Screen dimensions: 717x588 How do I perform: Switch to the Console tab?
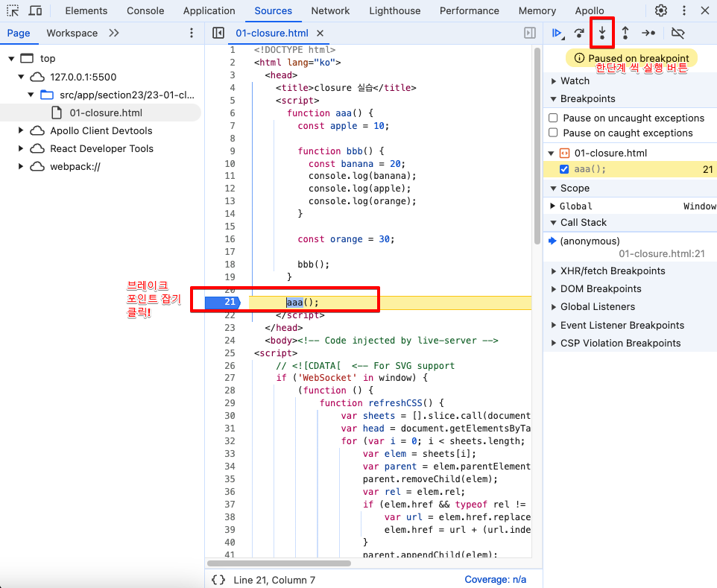(145, 10)
